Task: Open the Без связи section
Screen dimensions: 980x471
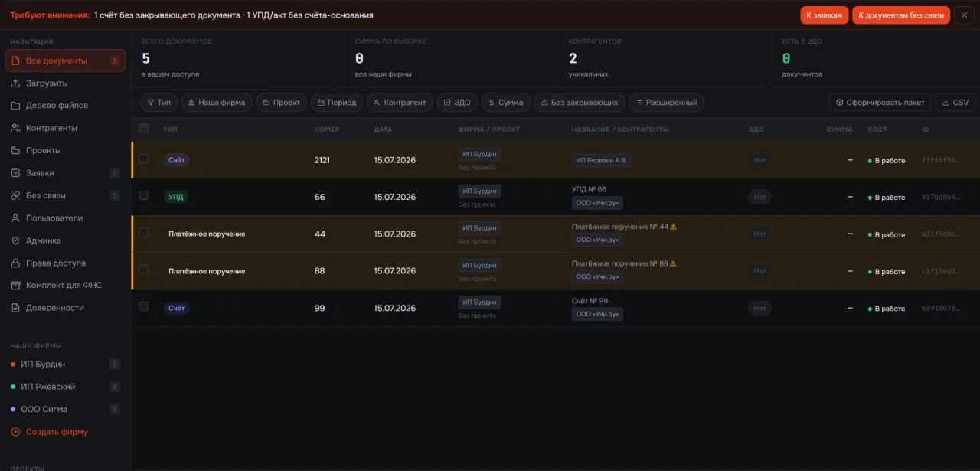Action: [x=65, y=195]
